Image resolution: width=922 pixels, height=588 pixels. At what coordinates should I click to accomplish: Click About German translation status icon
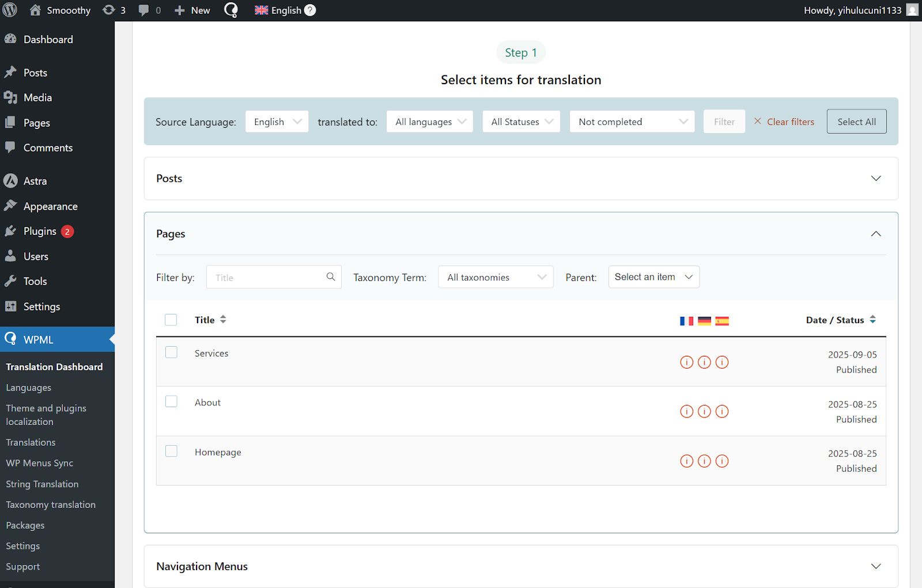(704, 411)
